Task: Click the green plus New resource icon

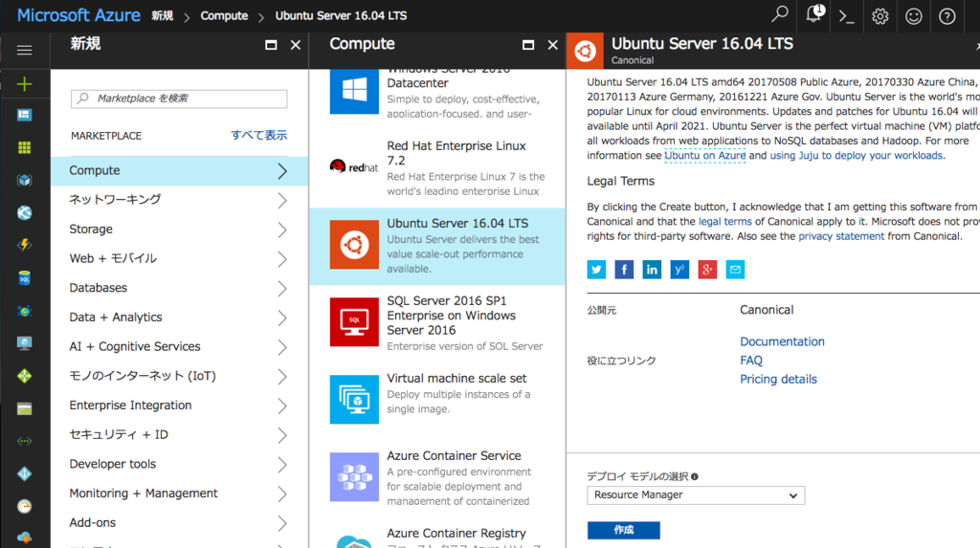Action: 24,84
